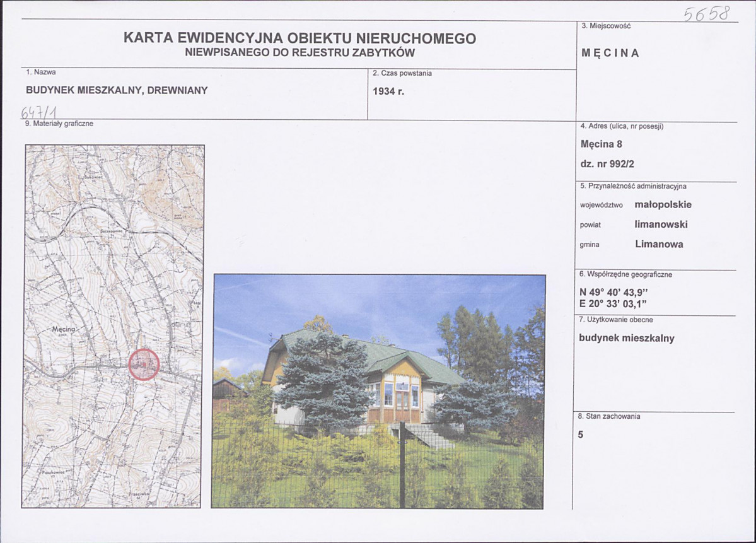Click the field label '1. Nazwa'

[x=41, y=72]
